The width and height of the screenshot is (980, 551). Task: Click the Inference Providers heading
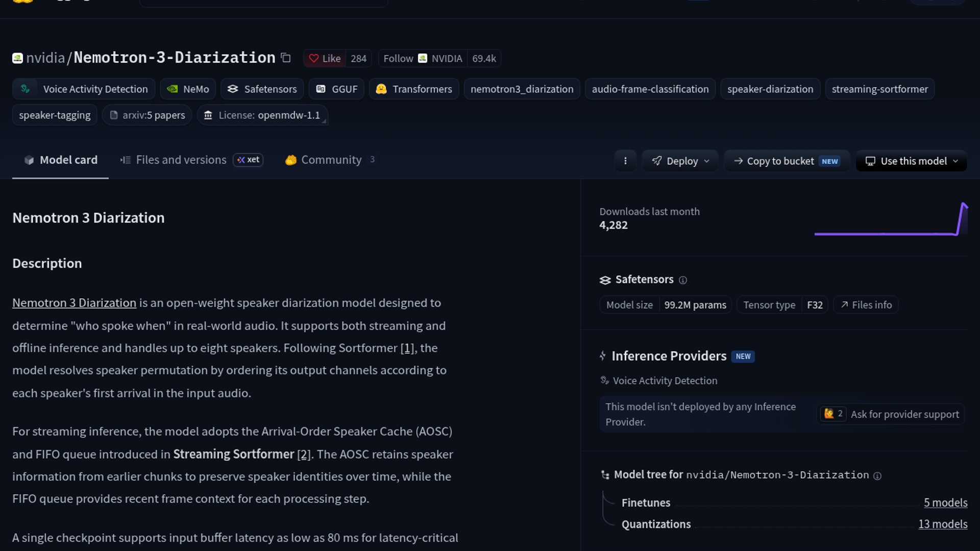(x=669, y=356)
